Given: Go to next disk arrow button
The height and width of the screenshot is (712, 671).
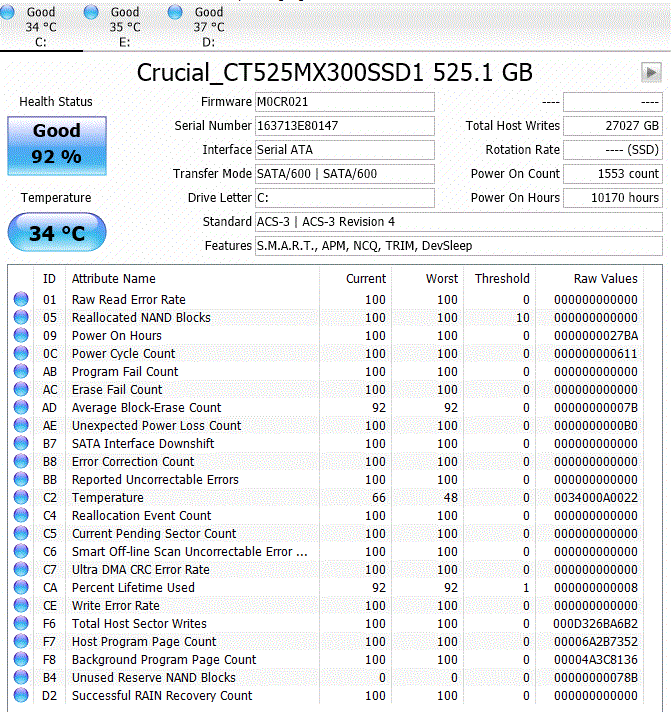Looking at the screenshot, I should click(x=651, y=73).
